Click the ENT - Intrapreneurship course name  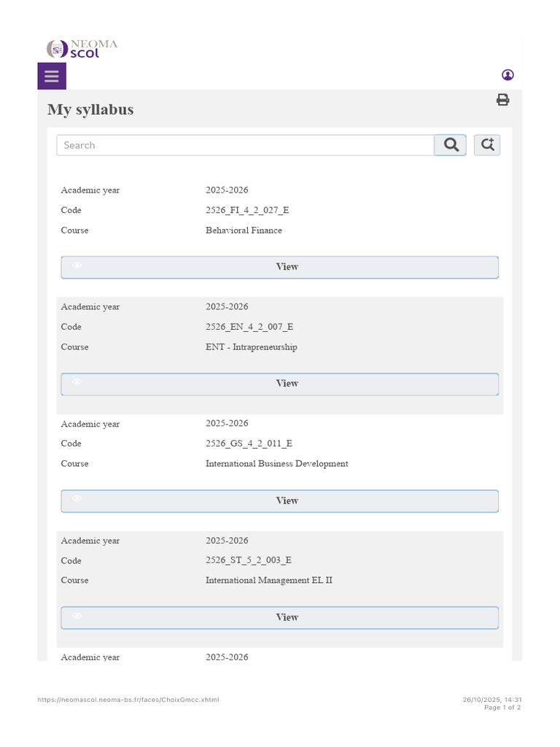click(252, 347)
